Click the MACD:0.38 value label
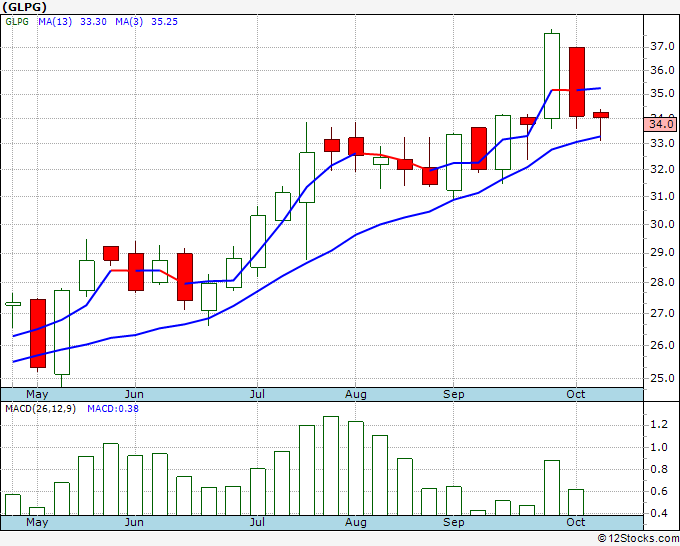This screenshot has width=680, height=546. [x=113, y=409]
